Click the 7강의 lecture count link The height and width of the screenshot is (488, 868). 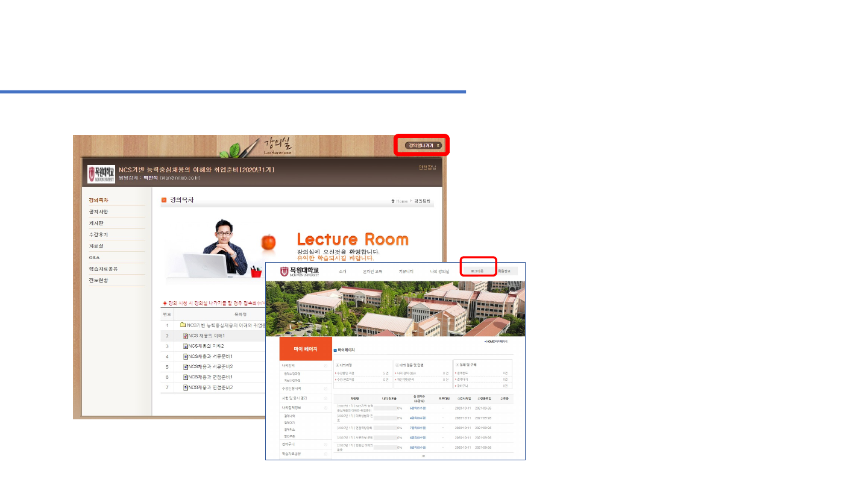click(417, 428)
